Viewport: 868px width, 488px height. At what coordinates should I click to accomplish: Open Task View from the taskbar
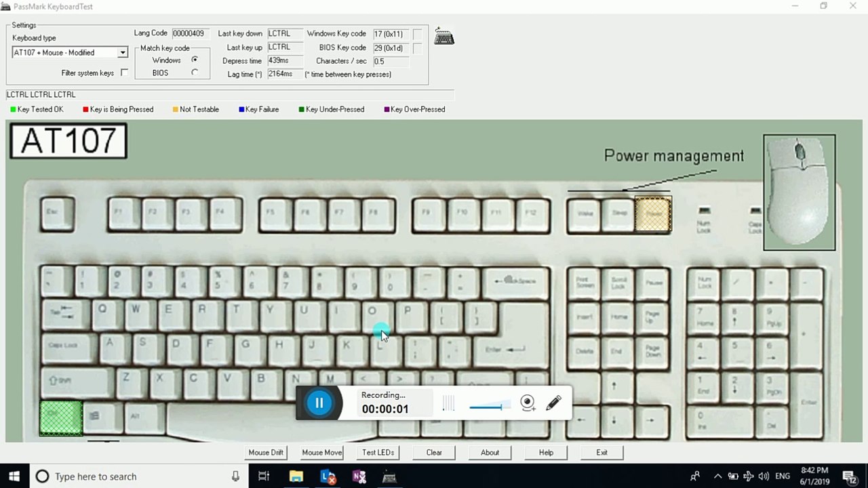pyautogui.click(x=264, y=476)
